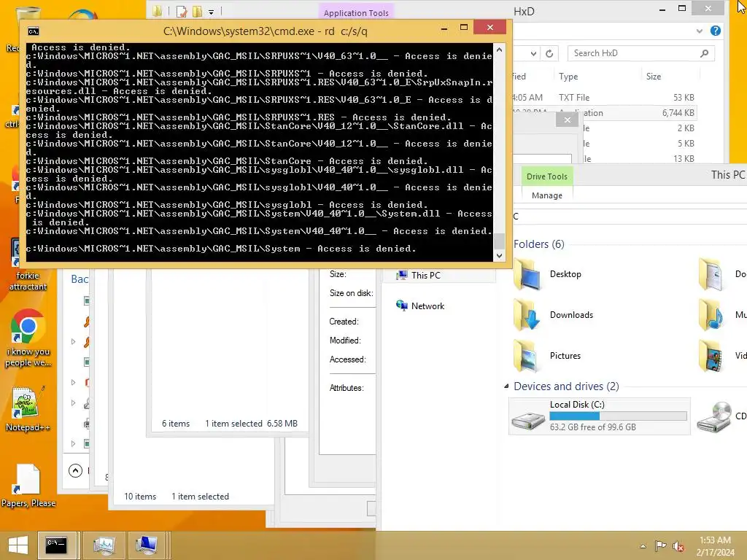Image resolution: width=747 pixels, height=560 pixels.
Task: Click the cmd scroll down arrow
Action: 499,256
